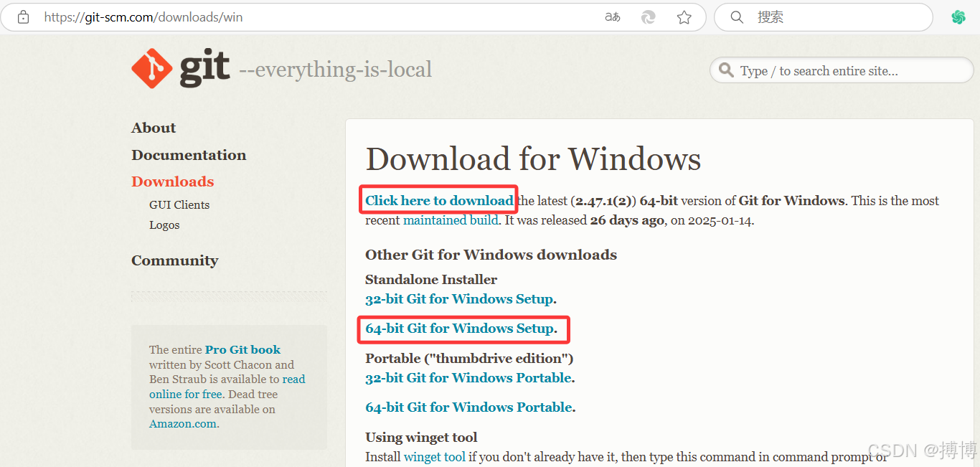Bookmark this page with the star icon
Viewport: 980px width, 467px height.
(x=684, y=17)
